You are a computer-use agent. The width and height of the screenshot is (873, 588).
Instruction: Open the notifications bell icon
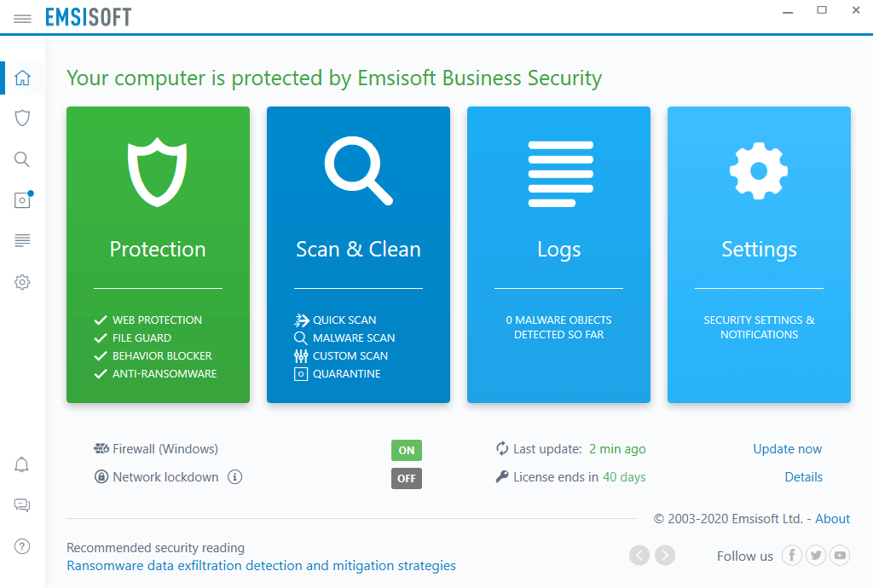pyautogui.click(x=22, y=464)
